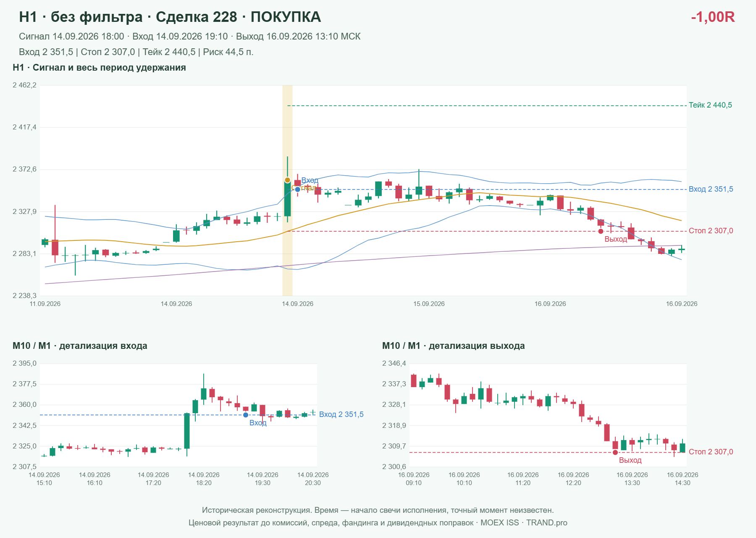Image resolution: width=756 pixels, height=538 pixels.
Task: Select the 'Стоп 2 307,0' label on H1 chart
Action: coord(711,231)
